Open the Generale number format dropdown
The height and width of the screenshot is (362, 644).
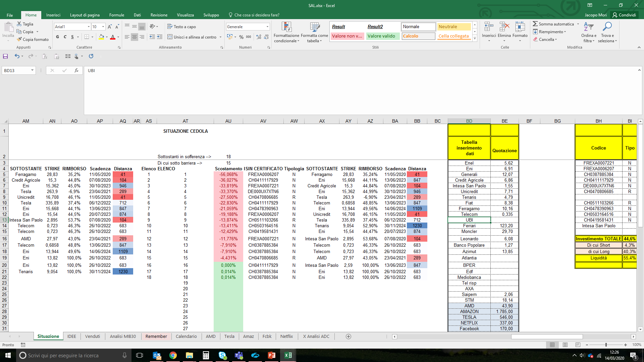(x=267, y=26)
